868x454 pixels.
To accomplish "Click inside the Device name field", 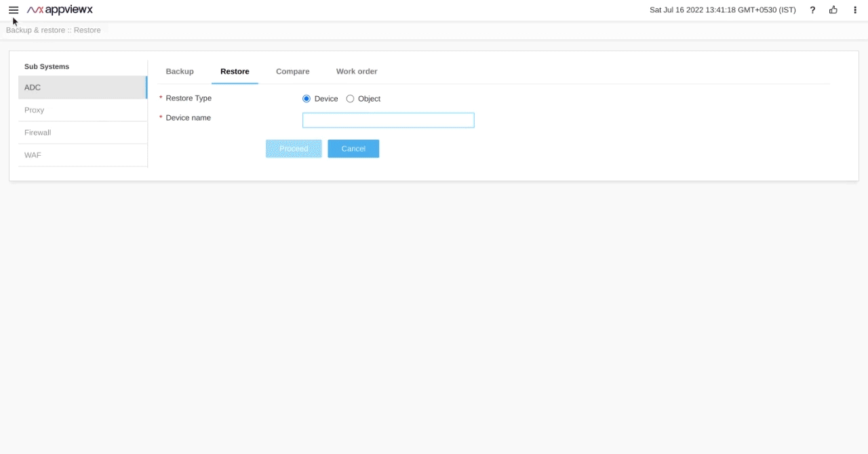I will coord(388,120).
